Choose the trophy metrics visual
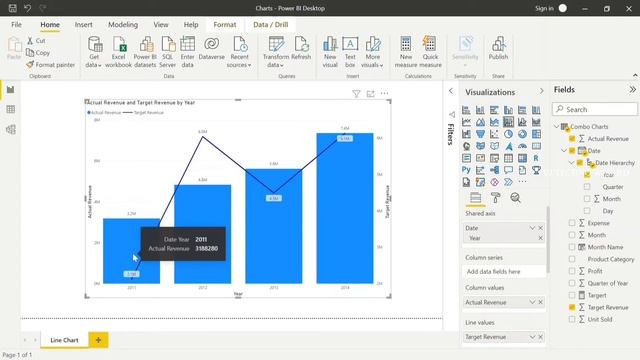The image size is (640, 360). [x=536, y=170]
